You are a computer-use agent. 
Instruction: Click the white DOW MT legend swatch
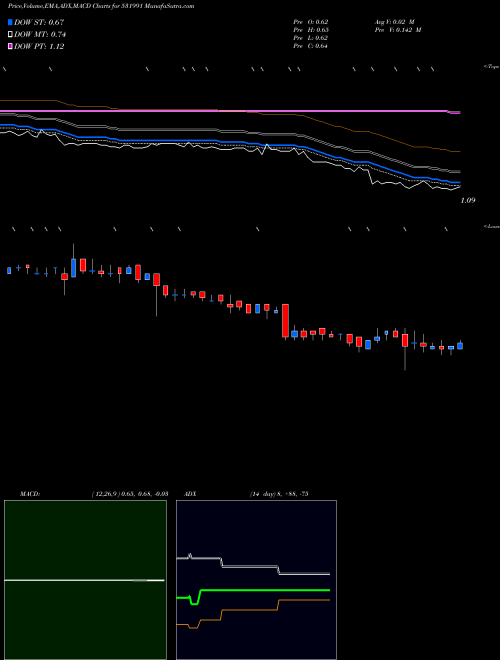point(10,35)
